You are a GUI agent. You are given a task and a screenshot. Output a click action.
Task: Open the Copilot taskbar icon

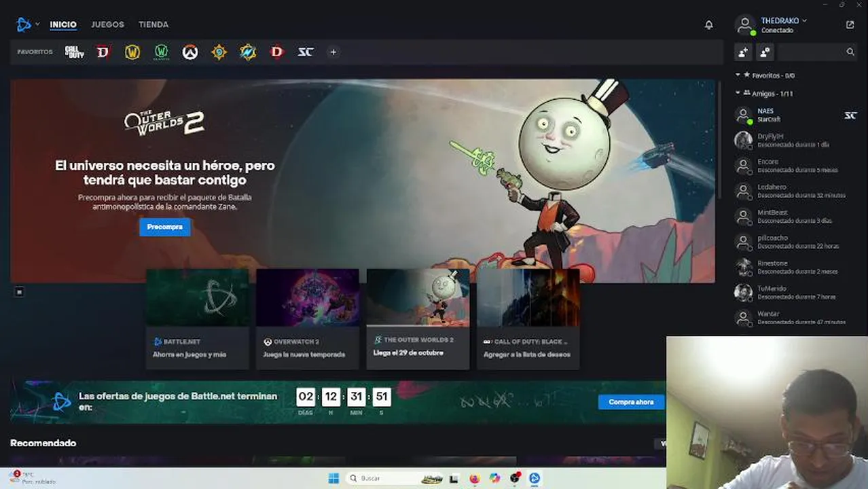pyautogui.click(x=494, y=478)
